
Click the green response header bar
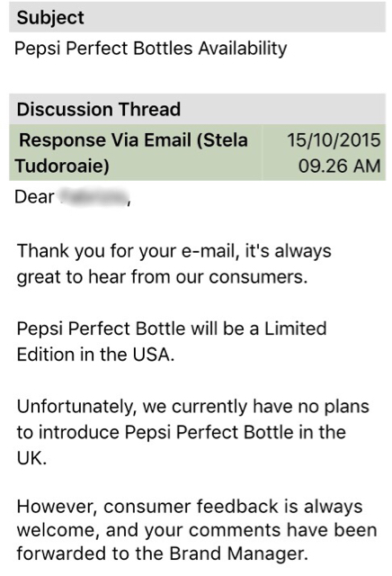[x=198, y=152]
